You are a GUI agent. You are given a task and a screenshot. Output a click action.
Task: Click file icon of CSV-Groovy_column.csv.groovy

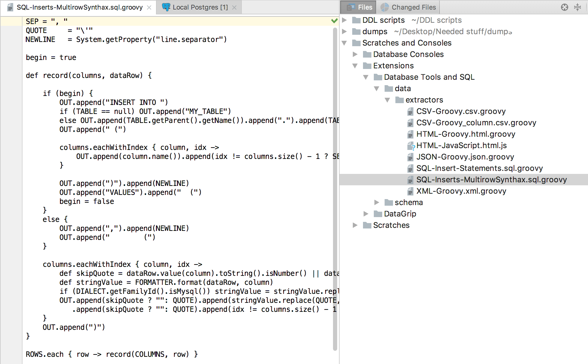[x=410, y=123]
